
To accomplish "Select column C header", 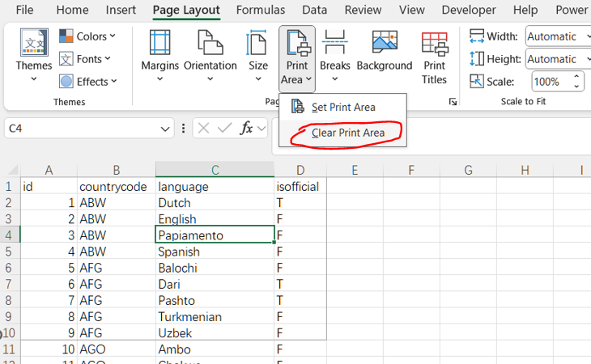I will click(x=215, y=170).
